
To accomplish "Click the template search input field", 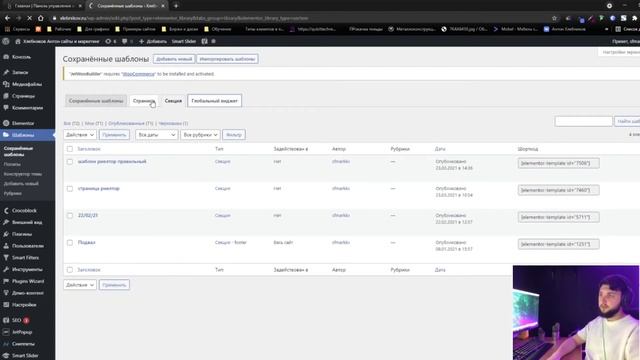I will [583, 121].
